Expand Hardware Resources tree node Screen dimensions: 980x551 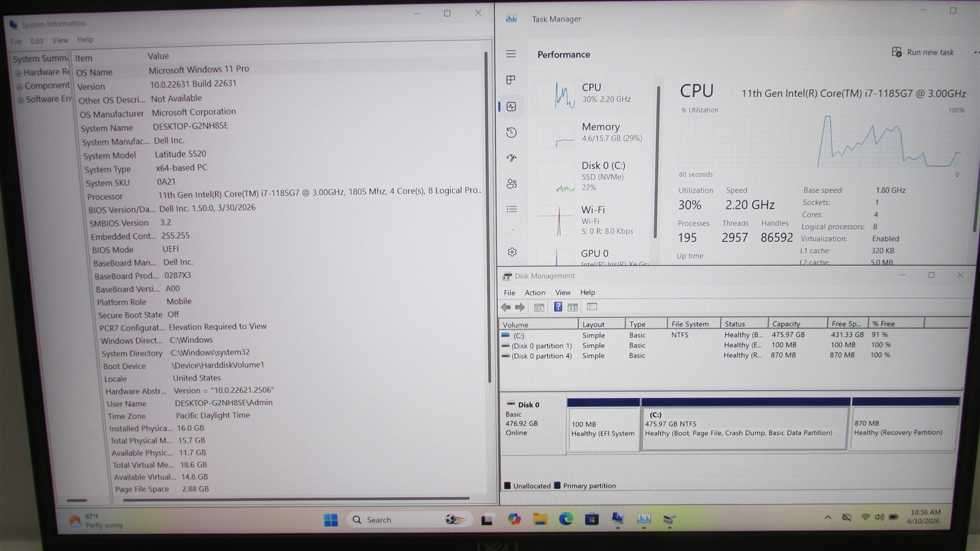pos(18,73)
